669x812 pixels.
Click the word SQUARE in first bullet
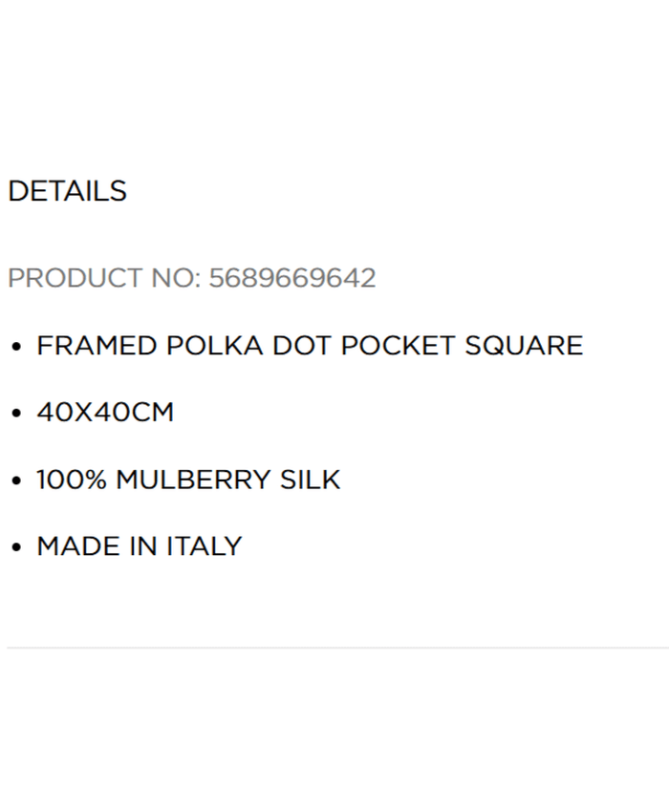pyautogui.click(x=524, y=345)
